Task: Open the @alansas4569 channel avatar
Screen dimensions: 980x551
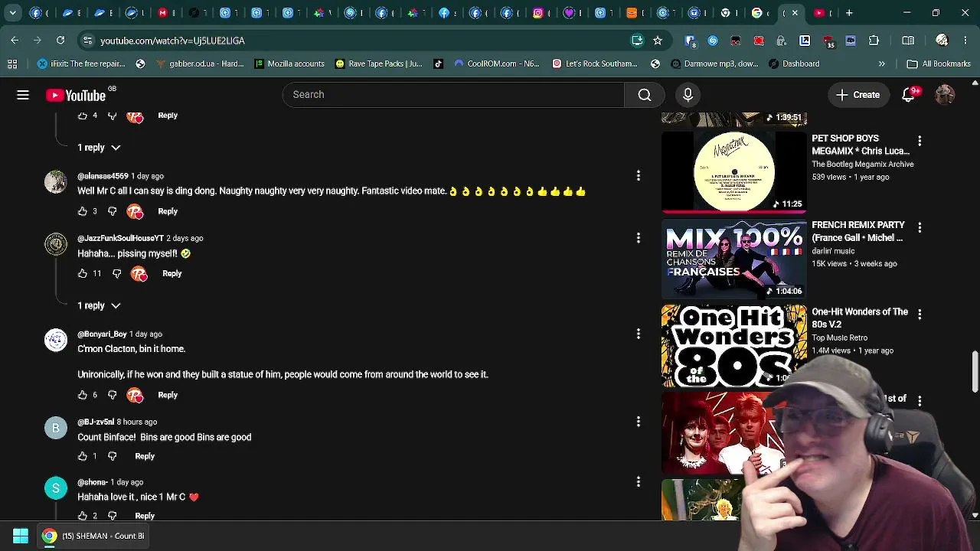Action: 55,181
